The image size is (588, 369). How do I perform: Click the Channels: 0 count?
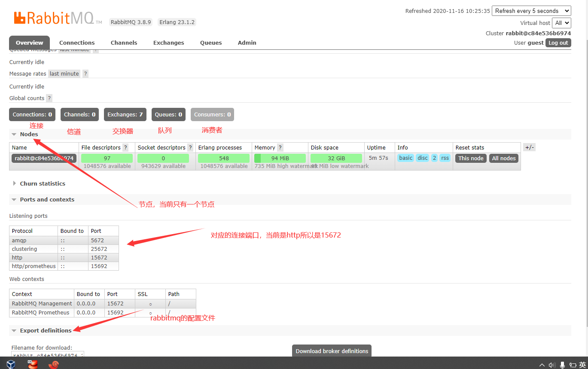pyautogui.click(x=80, y=114)
